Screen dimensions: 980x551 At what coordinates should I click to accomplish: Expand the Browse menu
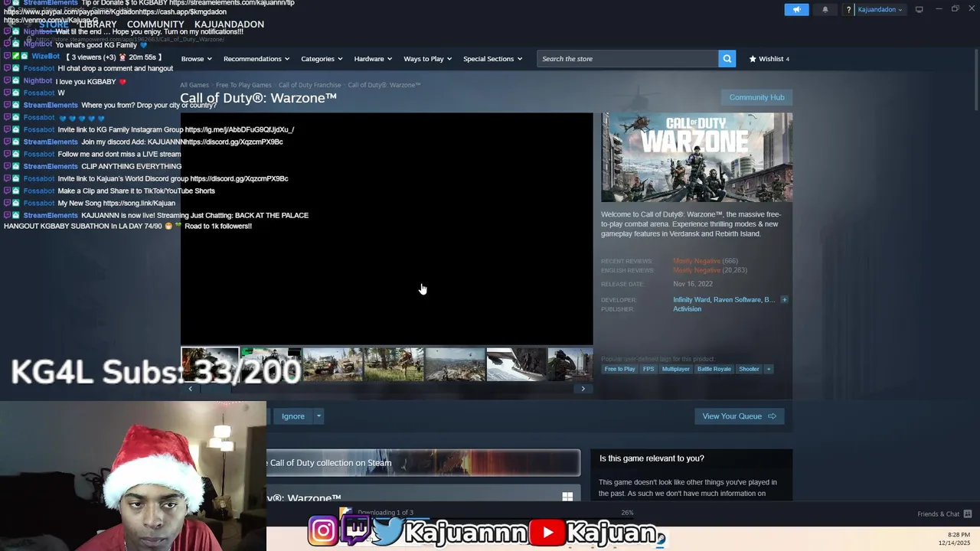tap(196, 59)
